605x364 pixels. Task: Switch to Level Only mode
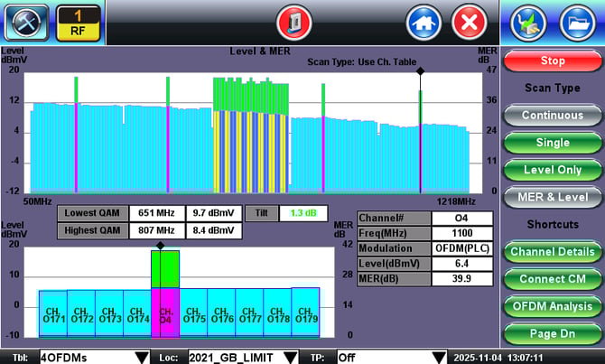552,170
